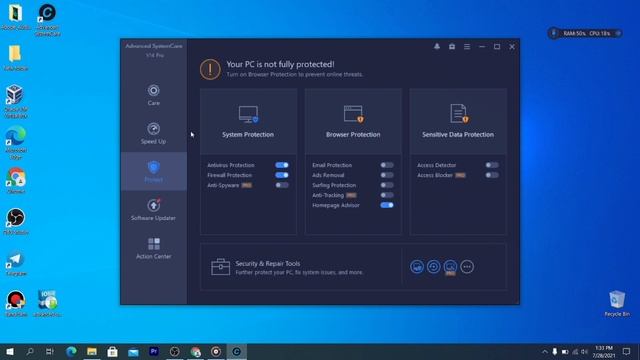
Task: Click the volume icon in system tray
Action: click(x=584, y=351)
